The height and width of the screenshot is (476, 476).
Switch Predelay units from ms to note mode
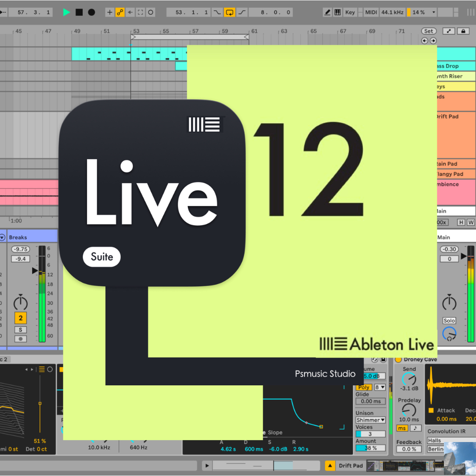(x=416, y=428)
